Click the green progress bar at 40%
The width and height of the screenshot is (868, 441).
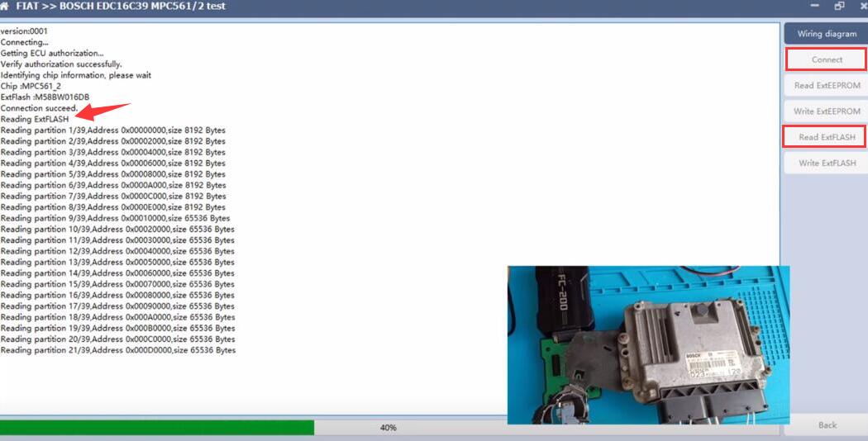[157, 427]
